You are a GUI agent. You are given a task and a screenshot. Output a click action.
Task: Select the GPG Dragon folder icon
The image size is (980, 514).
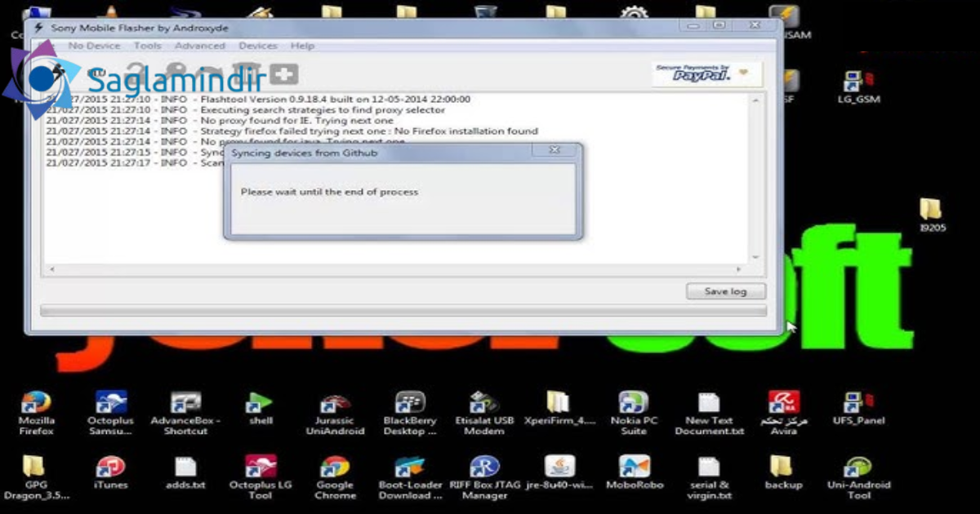click(36, 477)
